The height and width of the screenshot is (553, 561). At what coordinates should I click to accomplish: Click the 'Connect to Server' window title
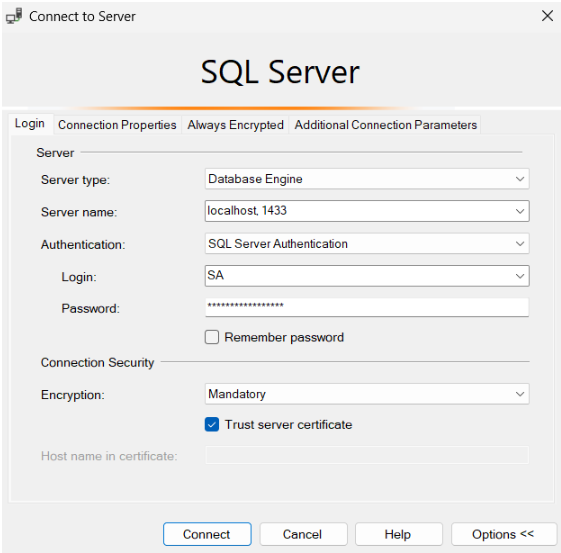[x=82, y=16]
